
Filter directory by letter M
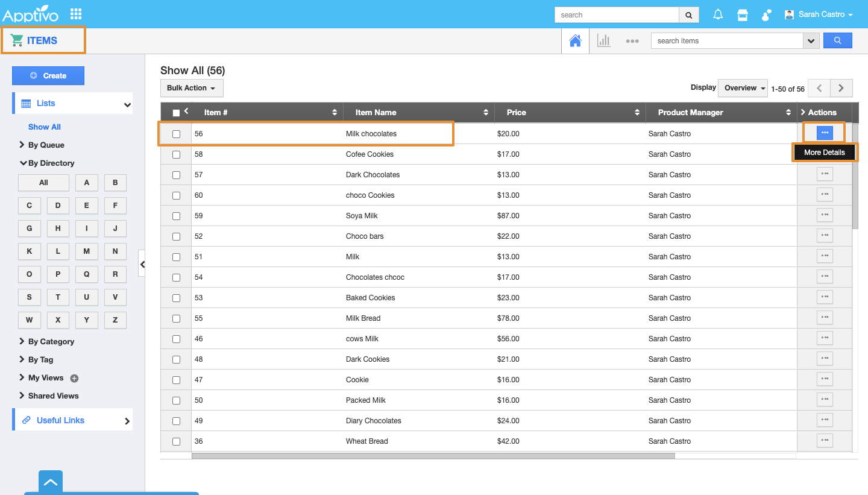86,251
